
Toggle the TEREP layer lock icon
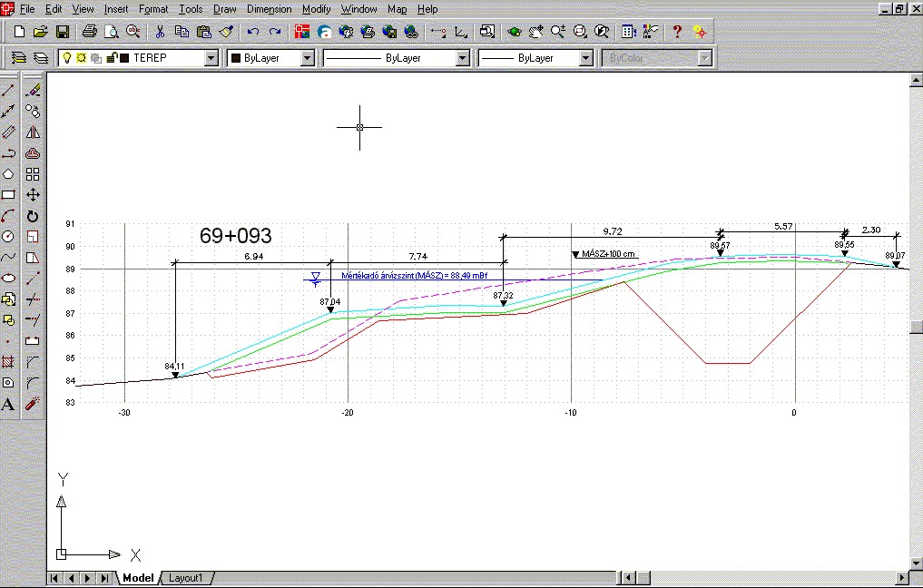pos(111,58)
